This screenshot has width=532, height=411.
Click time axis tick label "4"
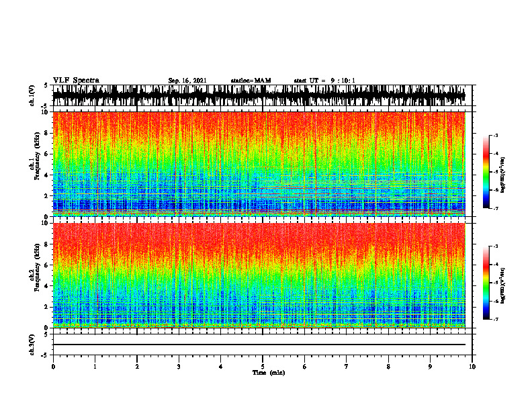click(x=221, y=367)
